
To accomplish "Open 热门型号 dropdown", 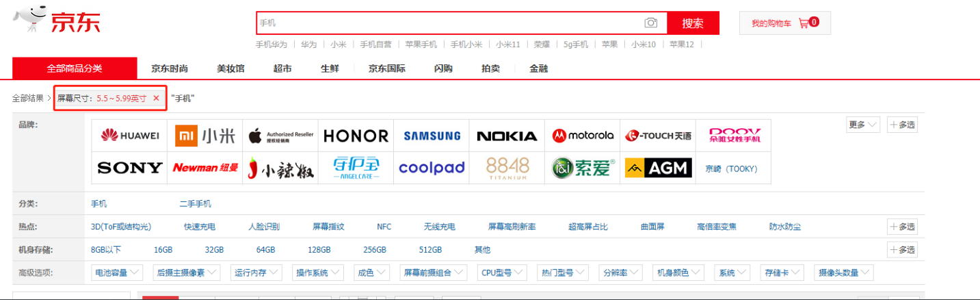I will click(564, 273).
